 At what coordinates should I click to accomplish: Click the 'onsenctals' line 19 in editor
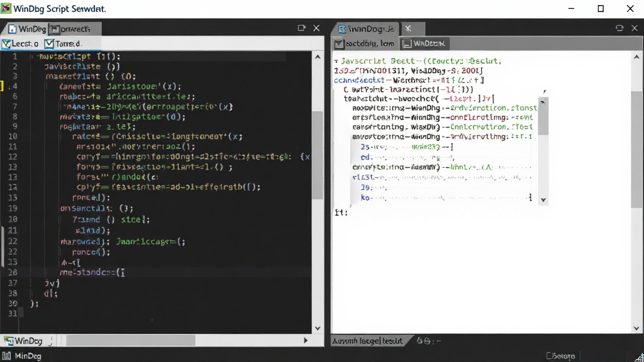[96, 208]
